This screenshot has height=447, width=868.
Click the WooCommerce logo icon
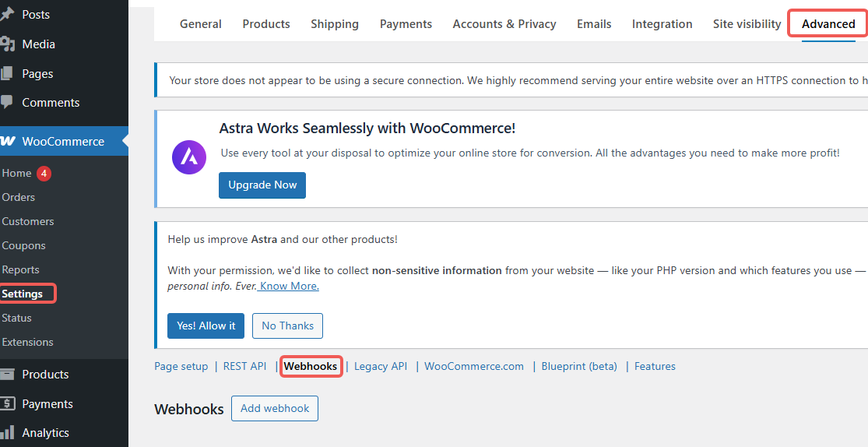tap(8, 142)
